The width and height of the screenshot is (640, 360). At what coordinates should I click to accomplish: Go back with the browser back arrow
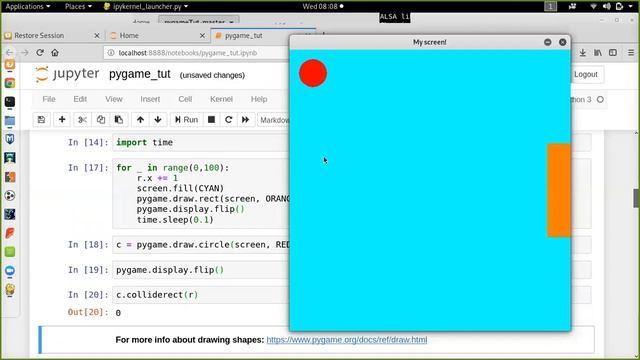click(9, 53)
